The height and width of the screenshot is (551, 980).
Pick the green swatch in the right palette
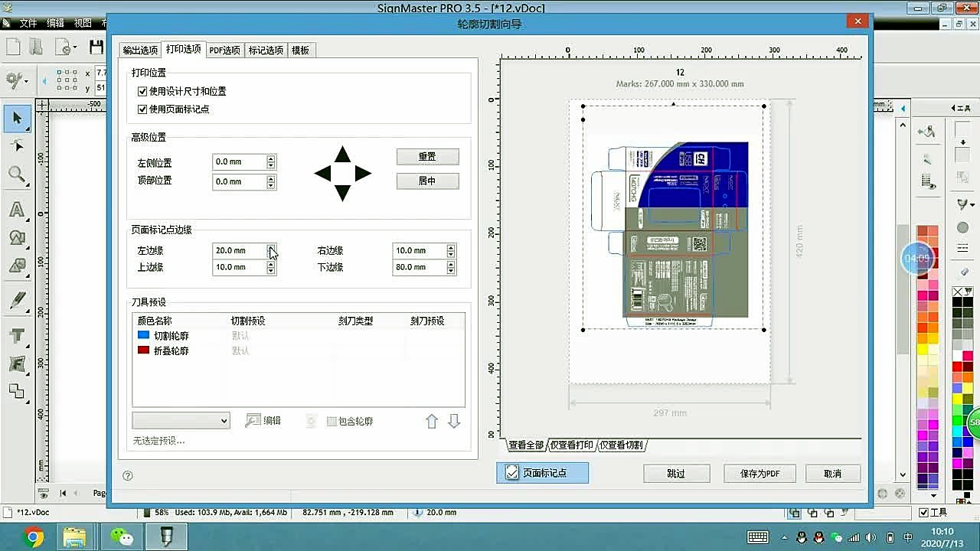tap(957, 421)
